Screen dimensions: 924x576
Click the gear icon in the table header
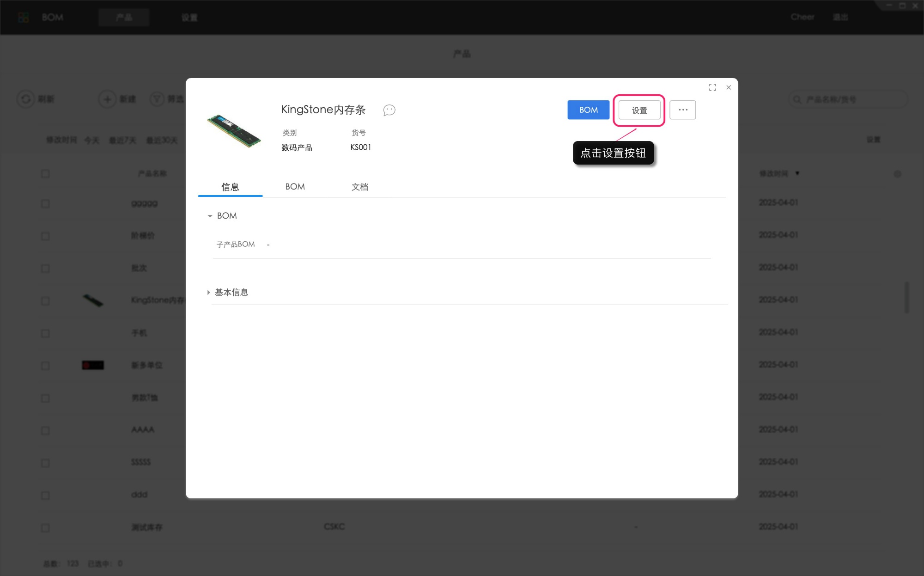click(898, 173)
